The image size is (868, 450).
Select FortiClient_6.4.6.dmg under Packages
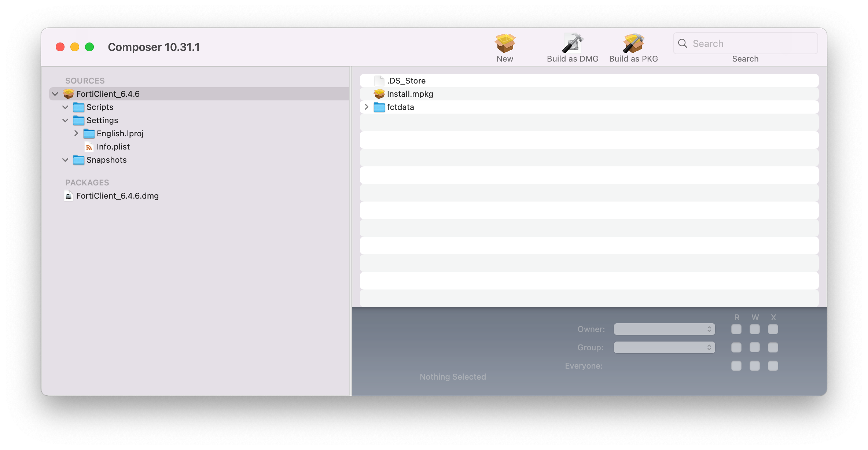pyautogui.click(x=117, y=196)
